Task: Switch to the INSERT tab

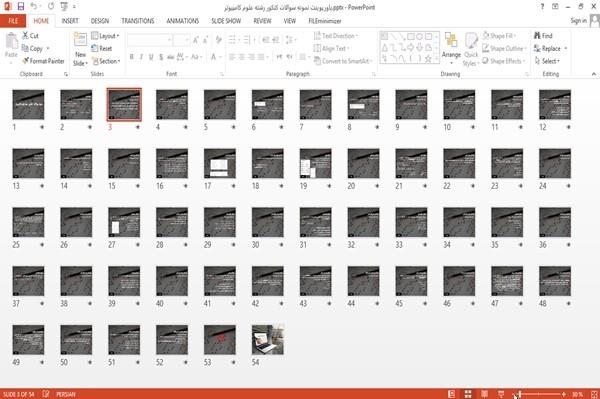Action: tap(70, 21)
